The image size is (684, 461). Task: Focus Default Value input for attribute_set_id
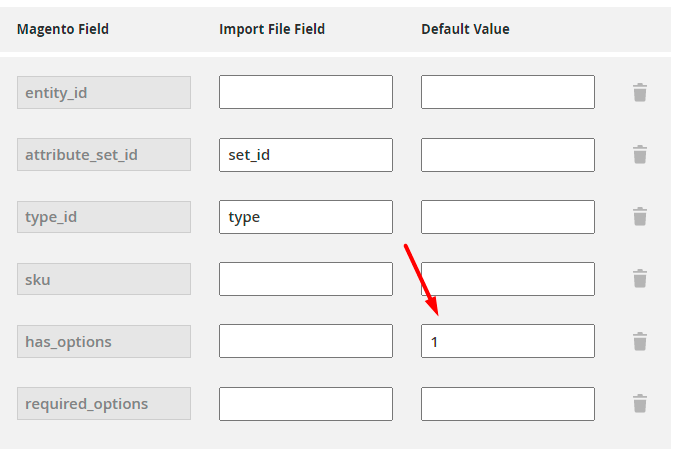pyautogui.click(x=507, y=155)
